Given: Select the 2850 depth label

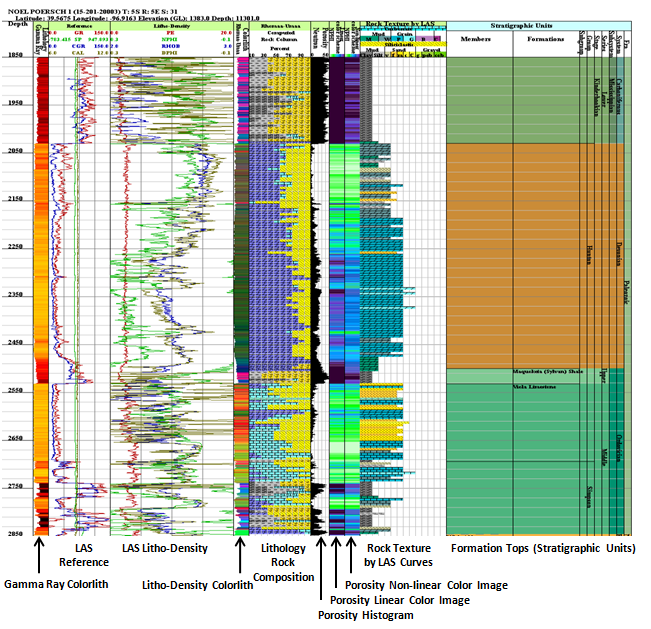Looking at the screenshot, I should coord(15,534).
